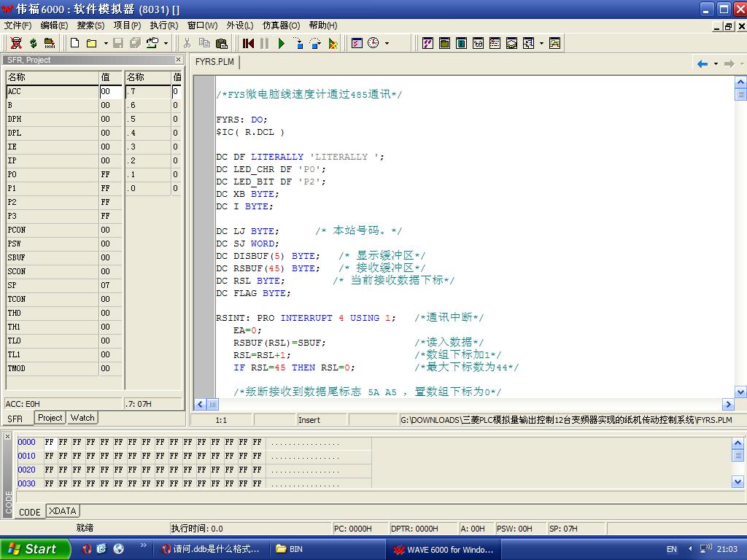Open the 执行(R) menu

pos(163,26)
